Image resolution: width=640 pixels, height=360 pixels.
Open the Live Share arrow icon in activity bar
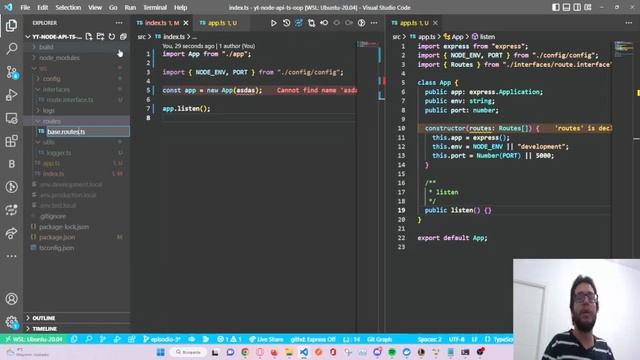tap(11, 233)
